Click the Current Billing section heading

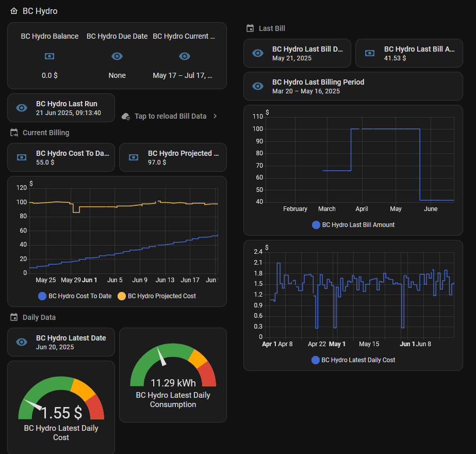coord(46,133)
